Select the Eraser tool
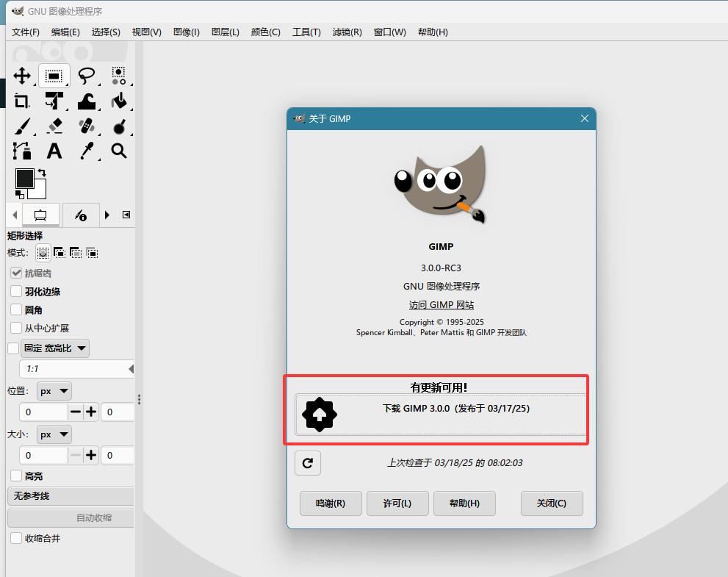Image resolution: width=728 pixels, height=577 pixels. (x=56, y=126)
